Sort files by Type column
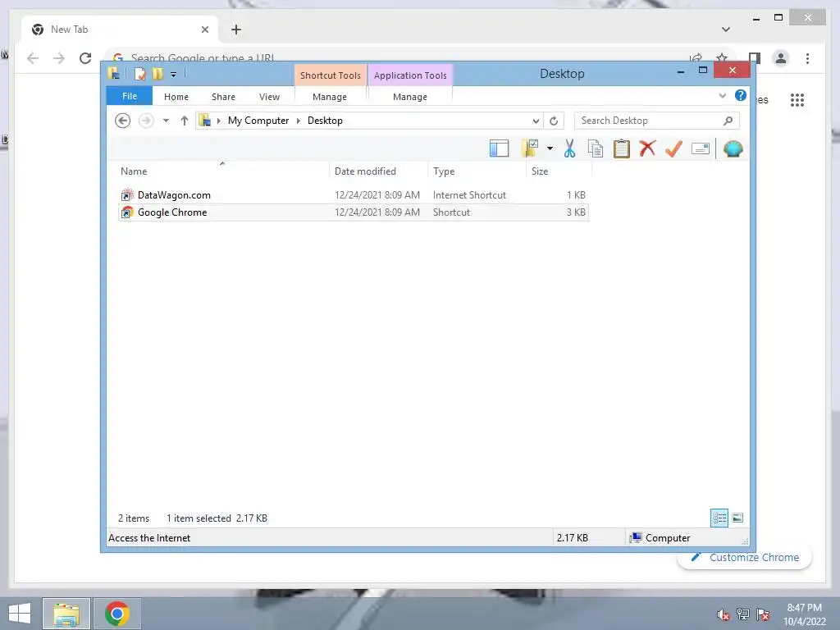840x630 pixels. coord(477,171)
